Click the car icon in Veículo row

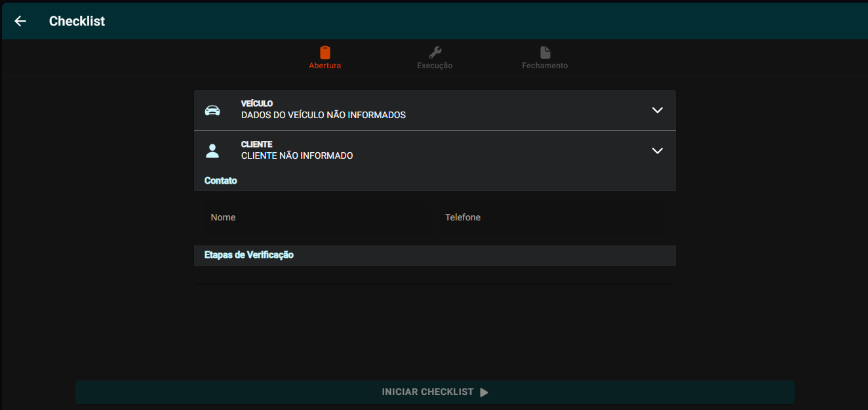(x=212, y=110)
